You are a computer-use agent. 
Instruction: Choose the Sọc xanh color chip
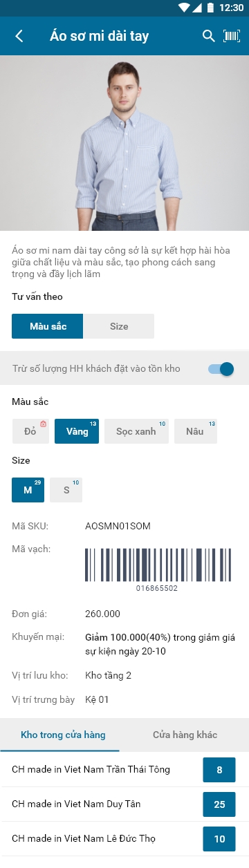coord(136,431)
